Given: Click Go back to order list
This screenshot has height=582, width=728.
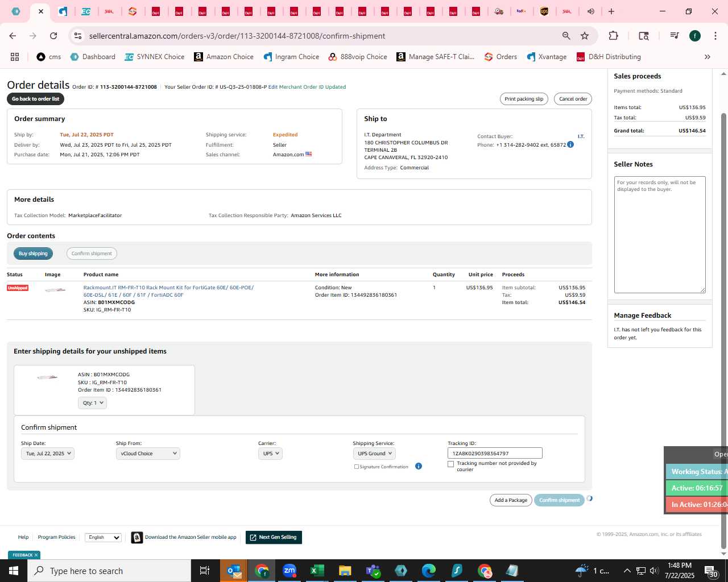Looking at the screenshot, I should pos(36,99).
